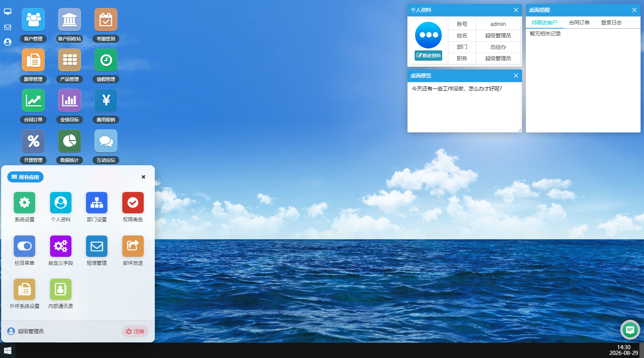Launch 费用报销 yen icon
This screenshot has height=358, width=644.
[106, 100]
